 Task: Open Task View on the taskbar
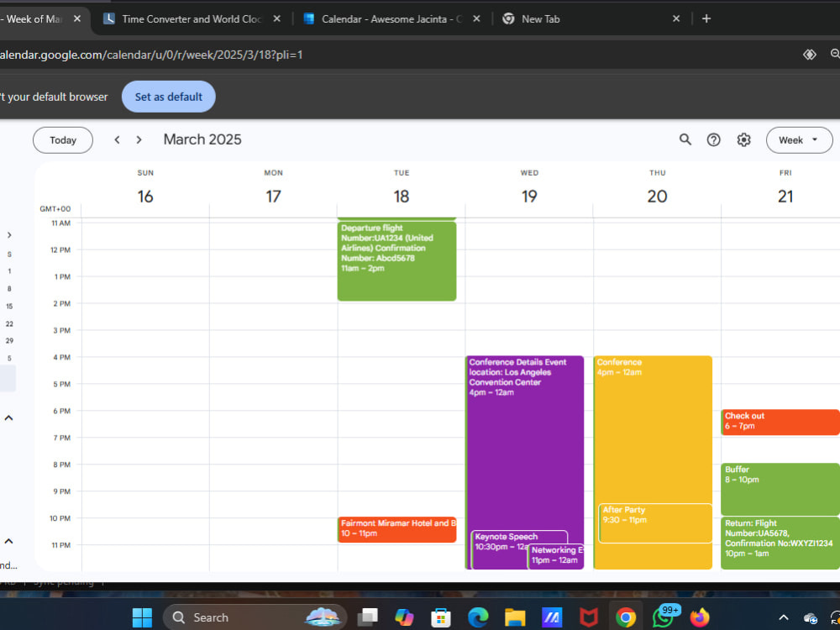tap(368, 617)
